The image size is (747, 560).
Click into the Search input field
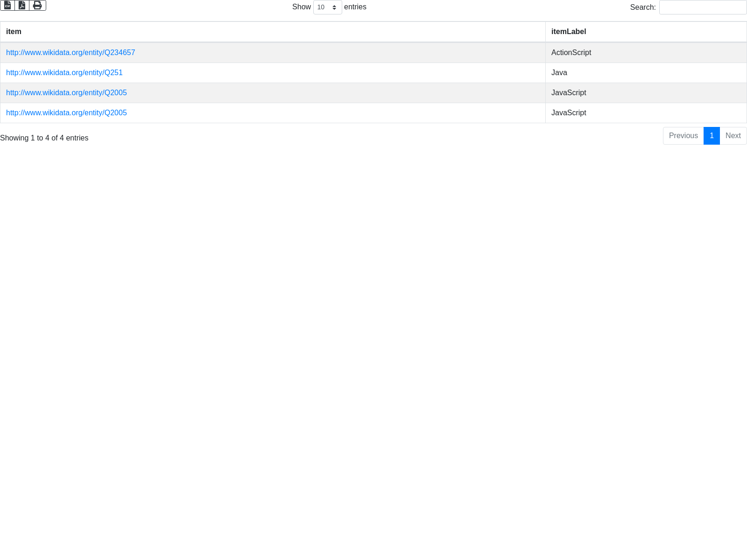click(703, 7)
